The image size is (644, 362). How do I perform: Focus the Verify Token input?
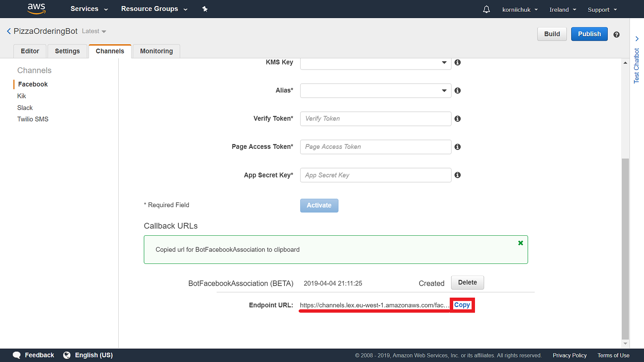pos(376,119)
